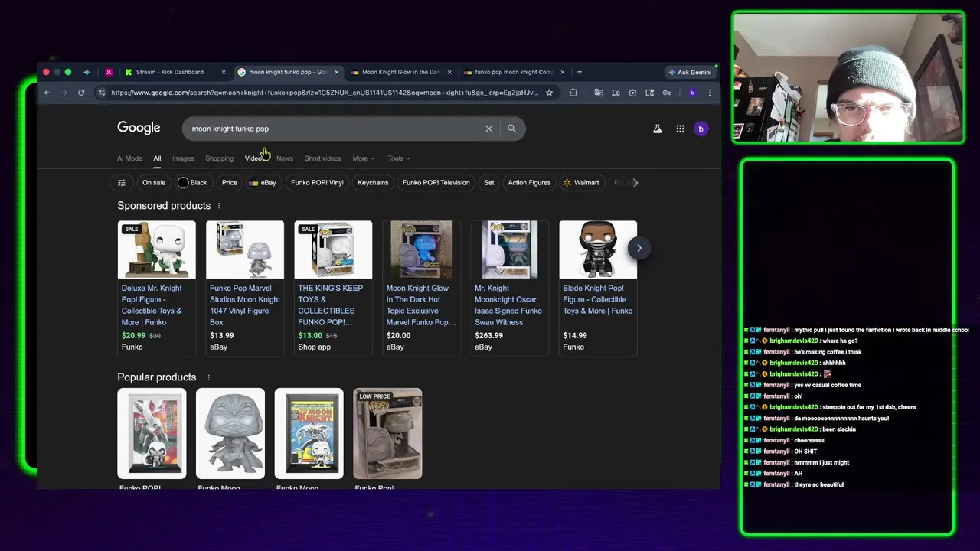Open the Google account avatar "b"

701,129
